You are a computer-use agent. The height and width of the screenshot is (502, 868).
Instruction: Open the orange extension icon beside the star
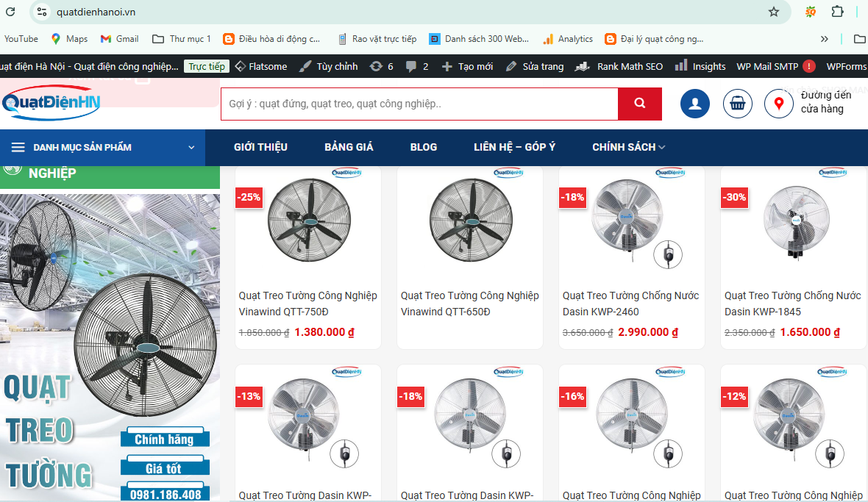pyautogui.click(x=811, y=12)
